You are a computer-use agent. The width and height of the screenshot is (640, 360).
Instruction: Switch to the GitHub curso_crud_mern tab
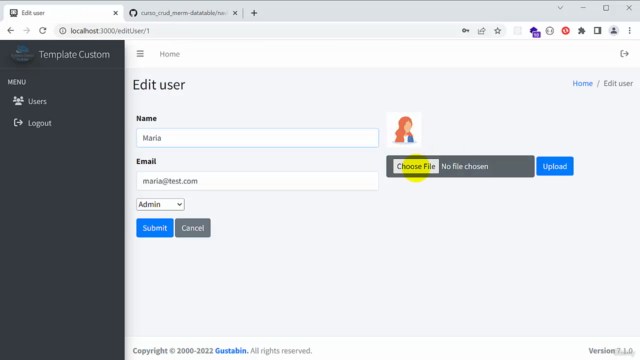pos(184,13)
